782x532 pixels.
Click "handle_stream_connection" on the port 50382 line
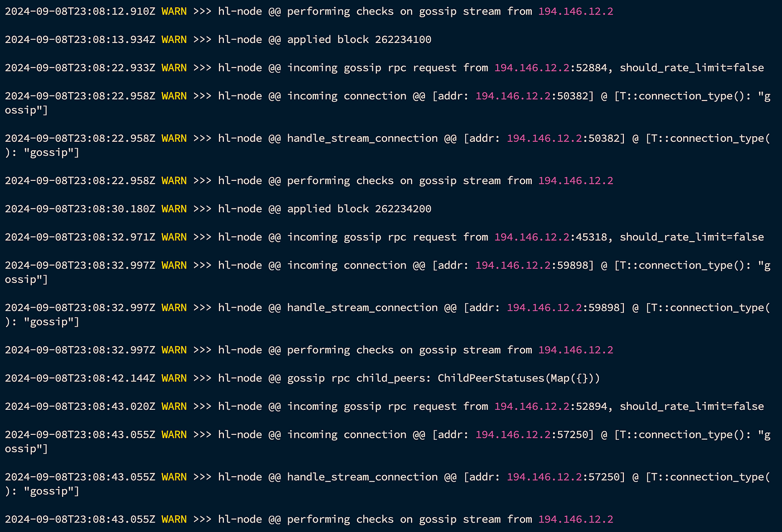point(363,138)
